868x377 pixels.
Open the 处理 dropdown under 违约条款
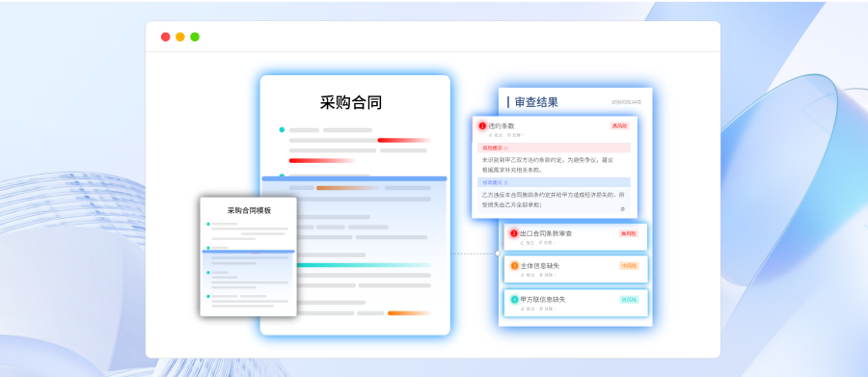point(515,135)
